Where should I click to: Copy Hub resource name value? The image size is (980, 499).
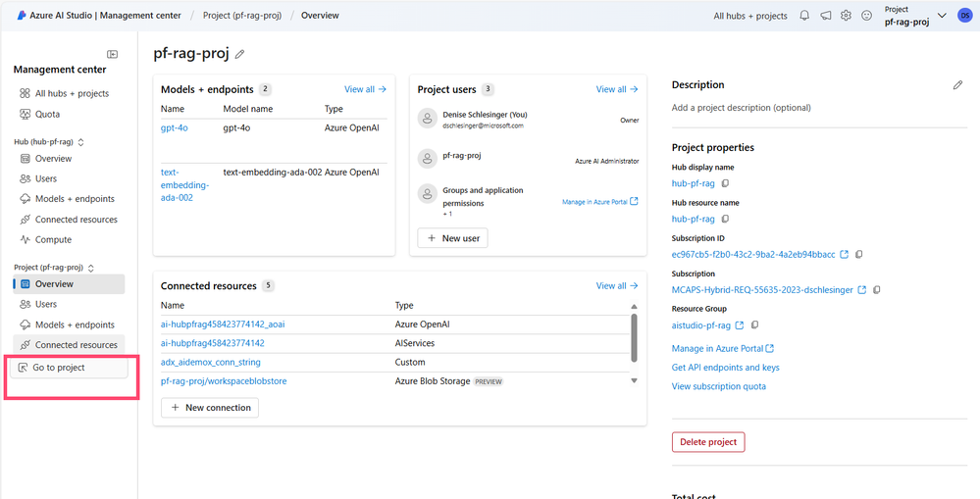(725, 220)
